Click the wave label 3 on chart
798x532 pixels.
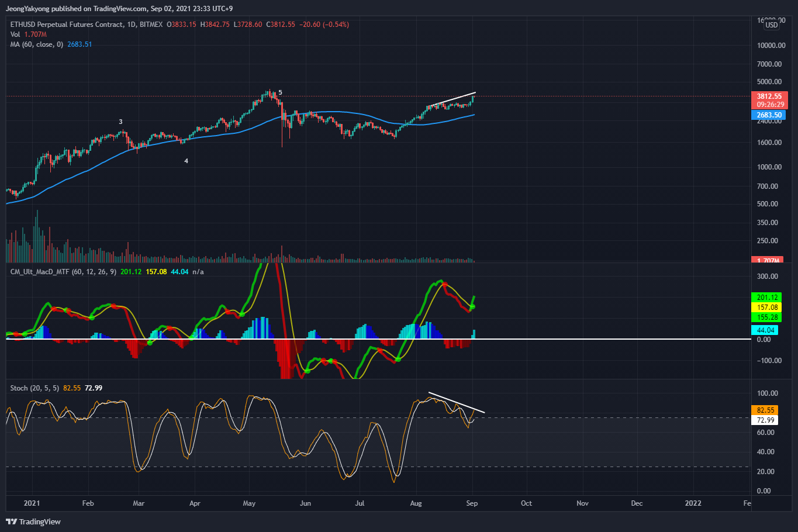[x=121, y=122]
